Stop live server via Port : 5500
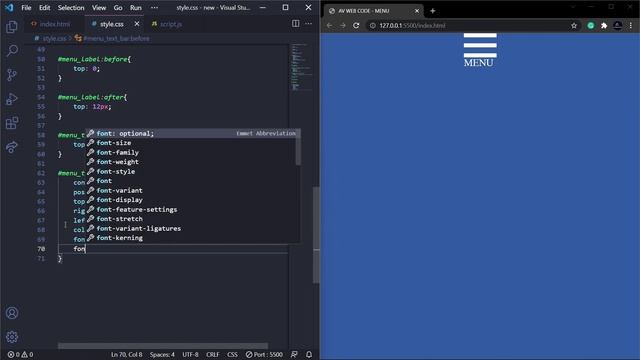This screenshot has height=360, width=640. [264, 354]
